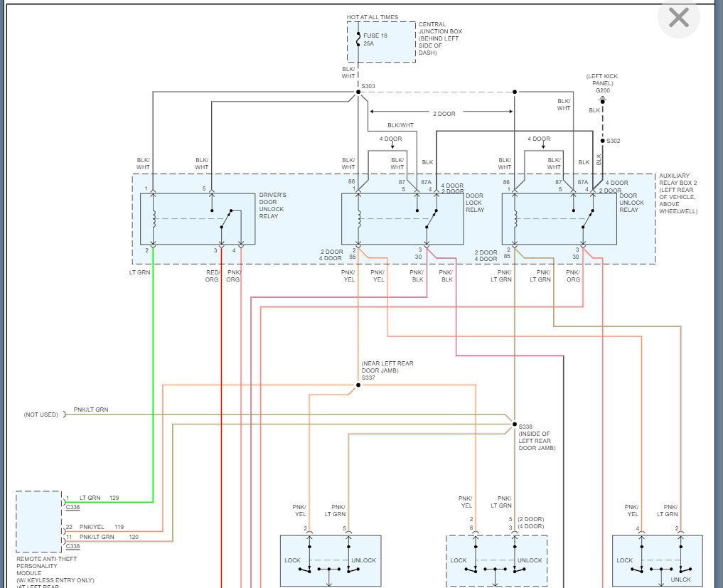Click the horizontal "BLK/WHT" wire label above 4 DOOR

400,125
